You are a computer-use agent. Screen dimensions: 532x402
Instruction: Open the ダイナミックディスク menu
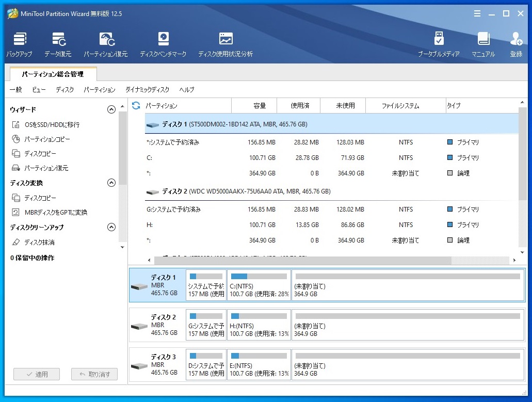pos(147,90)
